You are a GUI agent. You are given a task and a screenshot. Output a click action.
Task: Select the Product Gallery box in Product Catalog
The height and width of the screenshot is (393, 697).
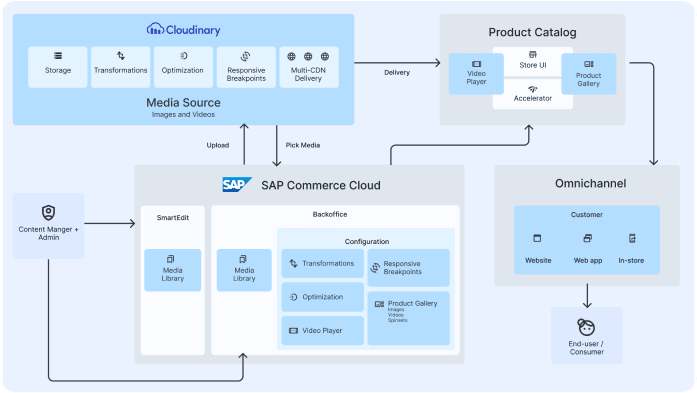pos(589,74)
